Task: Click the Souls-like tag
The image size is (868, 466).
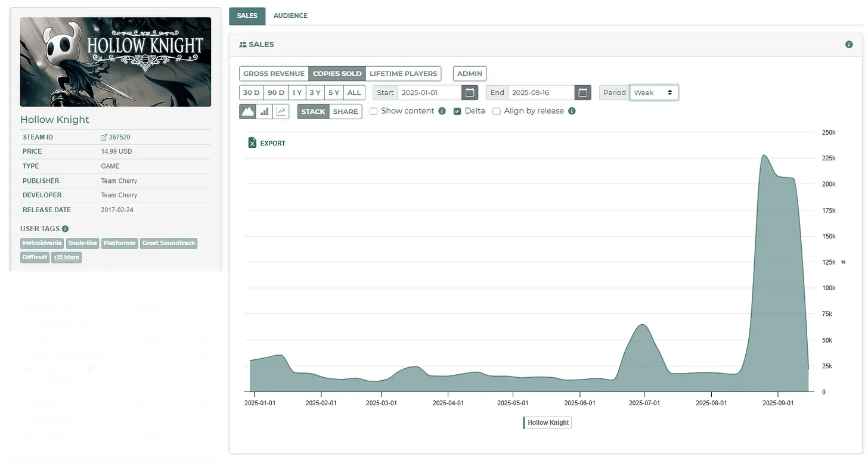Action: pyautogui.click(x=83, y=243)
